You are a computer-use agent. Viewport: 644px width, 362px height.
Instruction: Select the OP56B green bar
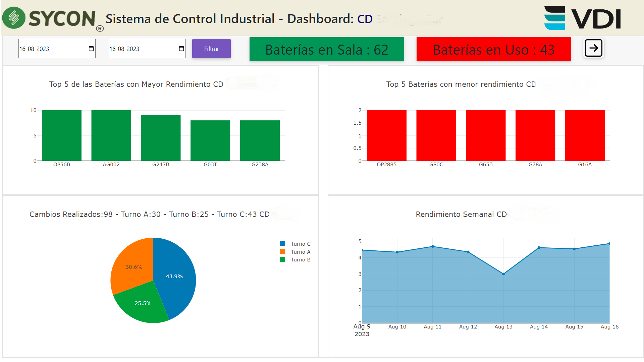[62, 135]
